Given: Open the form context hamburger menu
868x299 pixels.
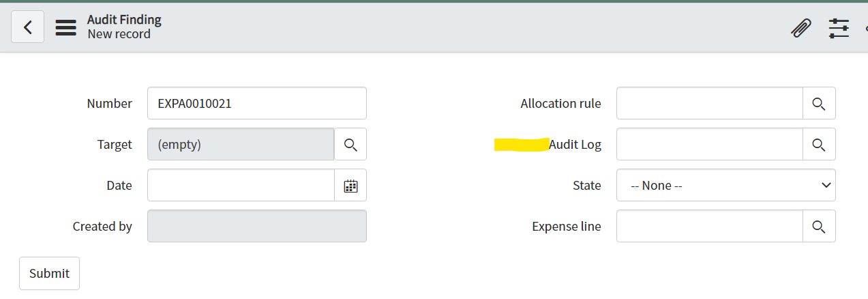Looking at the screenshot, I should (65, 27).
